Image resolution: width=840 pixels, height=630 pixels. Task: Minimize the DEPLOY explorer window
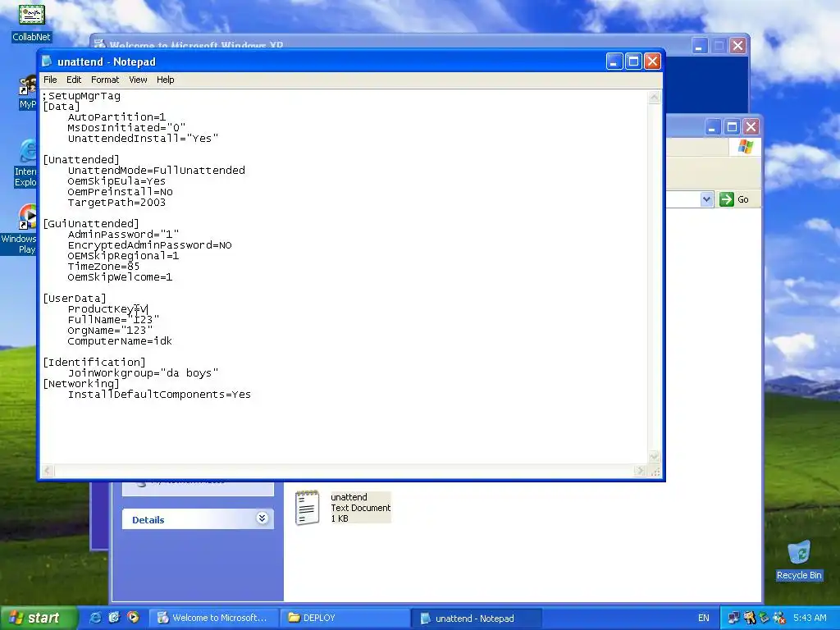tap(711, 127)
